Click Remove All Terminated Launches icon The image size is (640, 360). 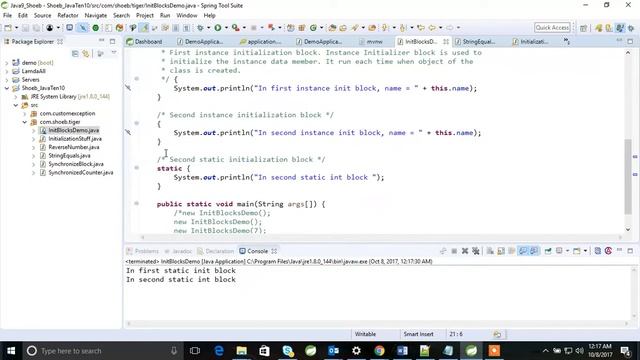pyautogui.click(x=476, y=251)
